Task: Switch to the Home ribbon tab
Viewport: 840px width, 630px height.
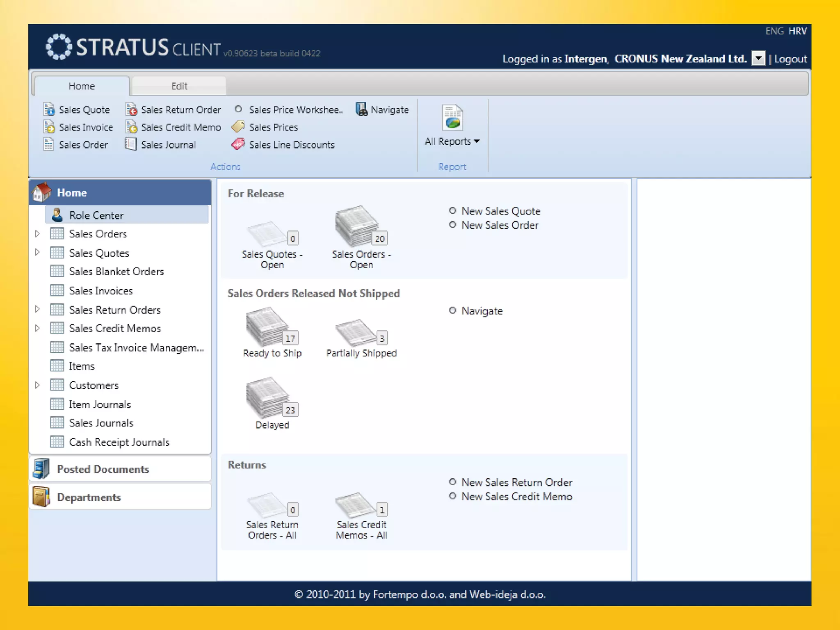Action: tap(82, 86)
